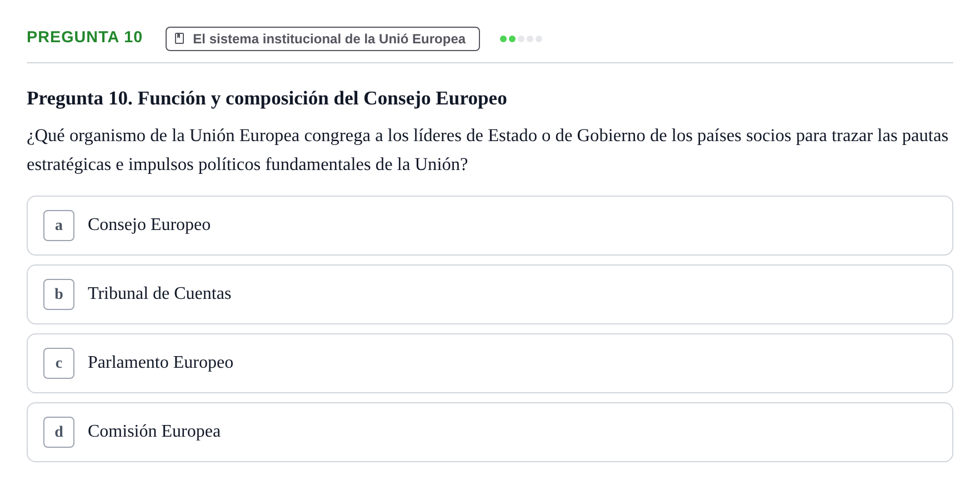The width and height of the screenshot is (980, 490).
Task: Choose the answer text Consejo Europeo
Action: [149, 224]
